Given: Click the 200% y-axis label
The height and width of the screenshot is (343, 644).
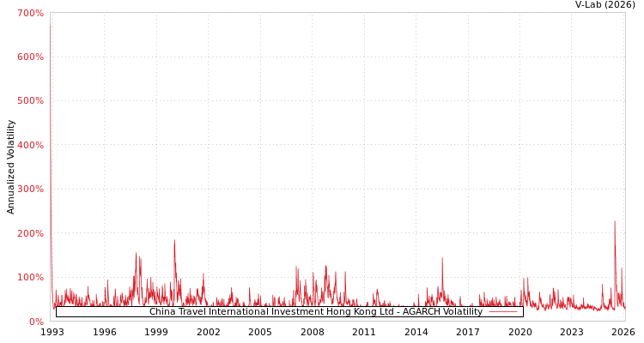Looking at the screenshot, I should [x=30, y=233].
